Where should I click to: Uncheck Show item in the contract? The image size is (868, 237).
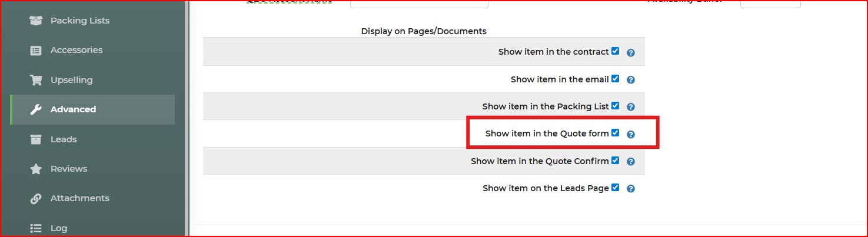pyautogui.click(x=616, y=51)
